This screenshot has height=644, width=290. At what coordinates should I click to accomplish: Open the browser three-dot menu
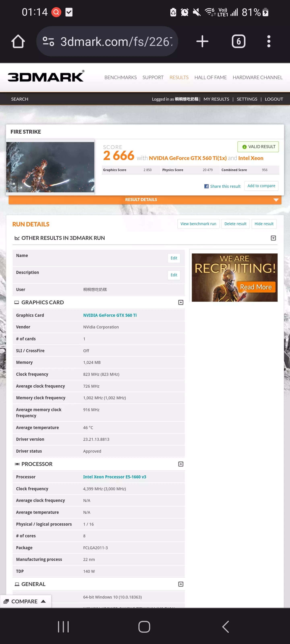pyautogui.click(x=269, y=41)
